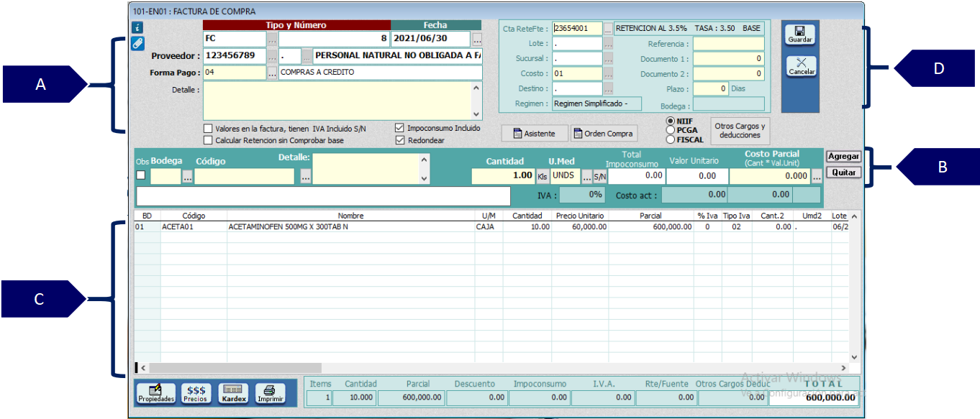Open the Asistente wizard
The image size is (980, 419).
pyautogui.click(x=535, y=134)
